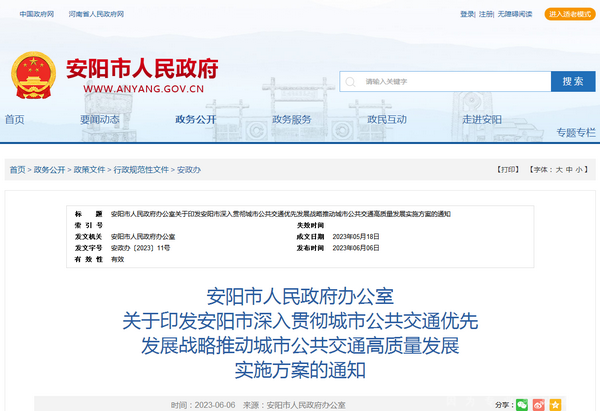Go to 首页 in main navigation
Screen dimensions: 600x411
pos(15,120)
